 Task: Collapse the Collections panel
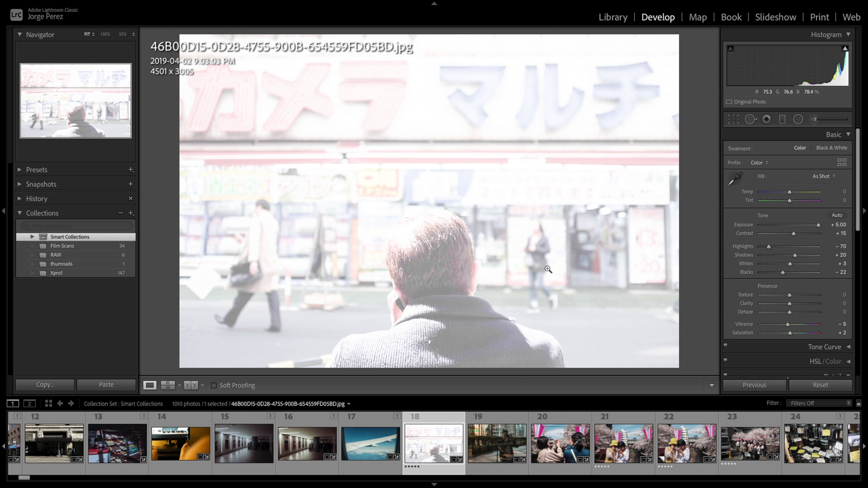(20, 213)
